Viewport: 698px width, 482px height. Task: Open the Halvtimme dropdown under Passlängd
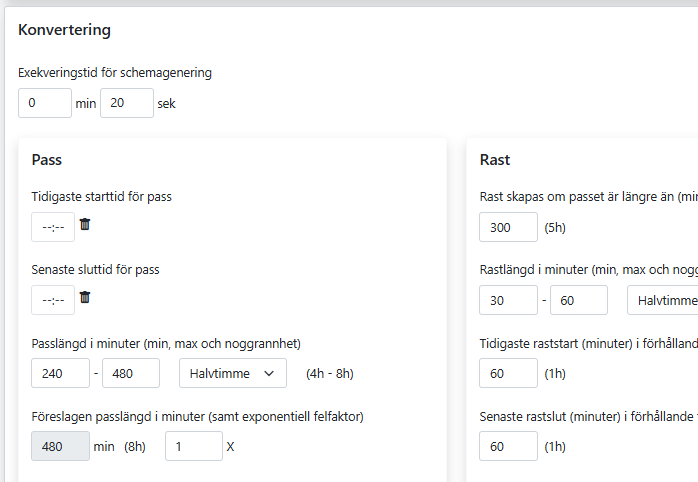[232, 373]
